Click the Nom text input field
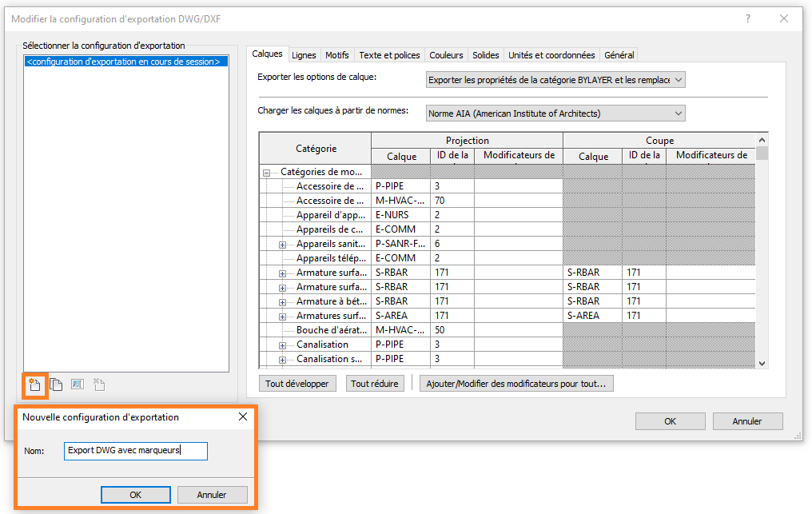 (x=135, y=451)
